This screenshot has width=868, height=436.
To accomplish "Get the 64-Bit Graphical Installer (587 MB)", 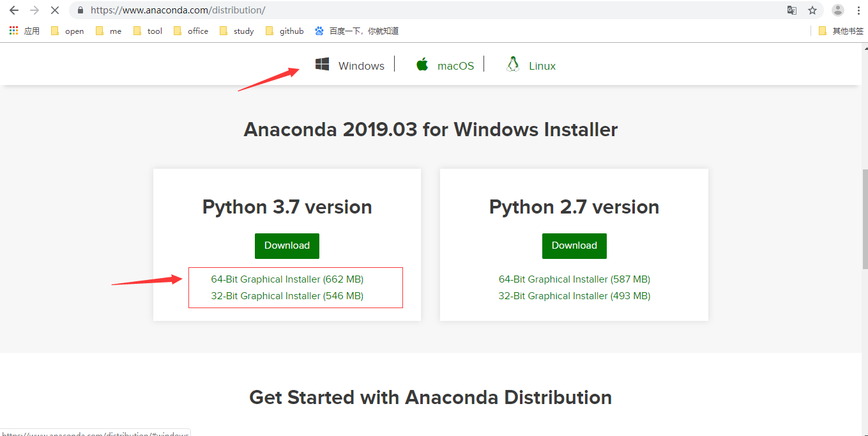I will (574, 279).
